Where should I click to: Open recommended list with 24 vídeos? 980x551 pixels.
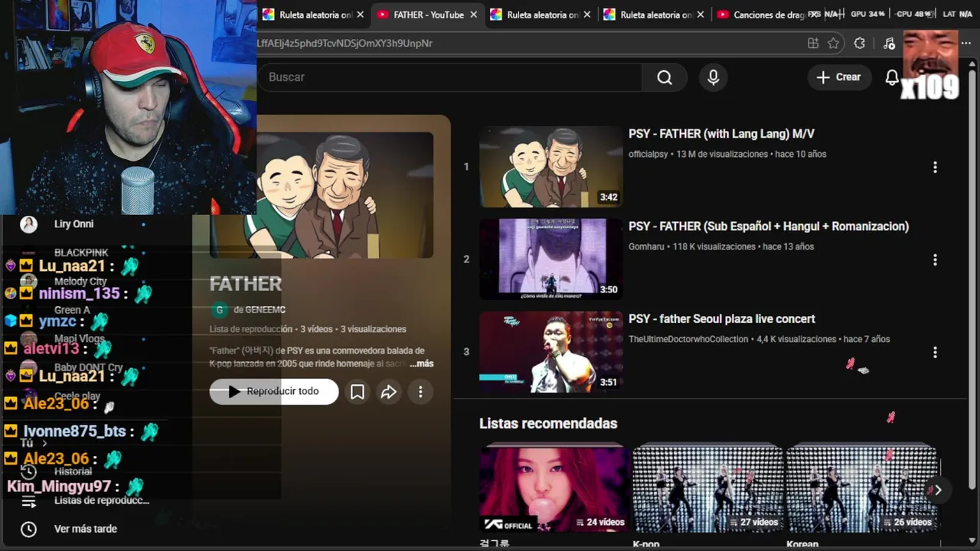553,490
